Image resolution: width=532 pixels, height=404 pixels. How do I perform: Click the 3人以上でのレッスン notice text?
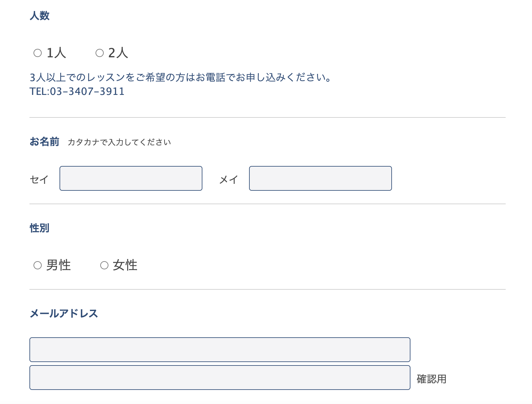181,77
